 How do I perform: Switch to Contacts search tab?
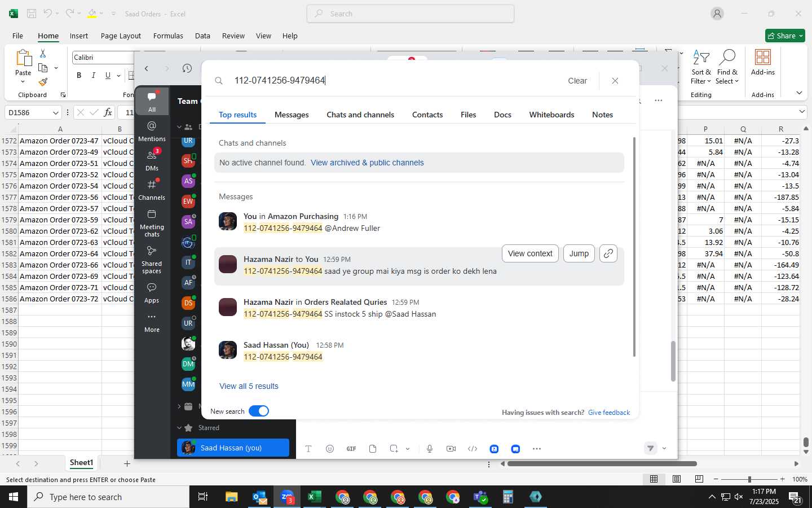427,115
